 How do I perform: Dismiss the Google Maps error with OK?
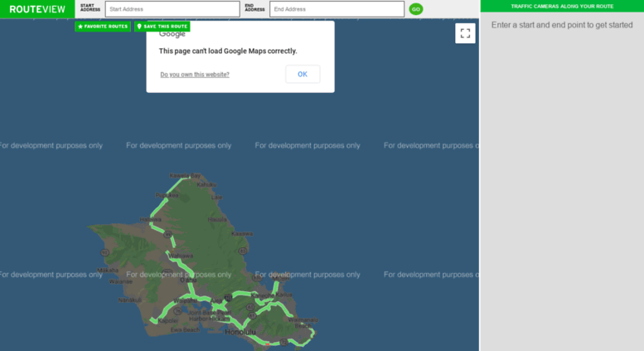(303, 74)
